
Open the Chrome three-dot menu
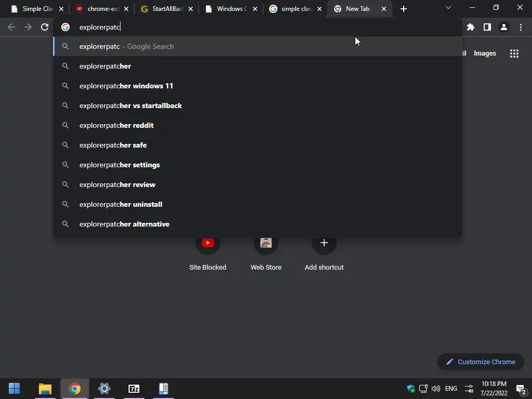[521, 27]
